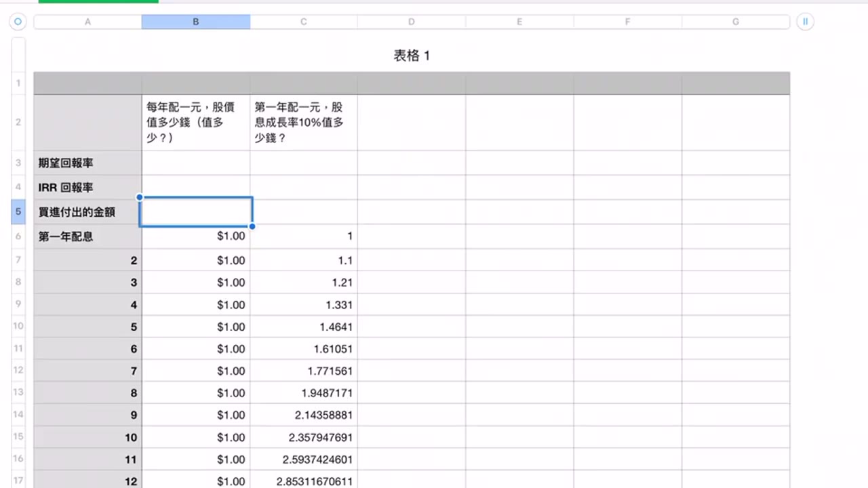
Task: Click the add-column handle beside column G
Action: [806, 22]
